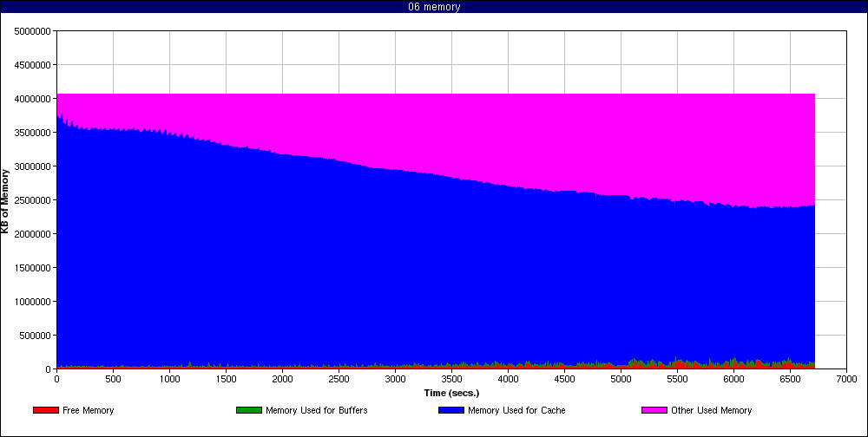Click the 5000 x-axis tick label

click(x=621, y=379)
